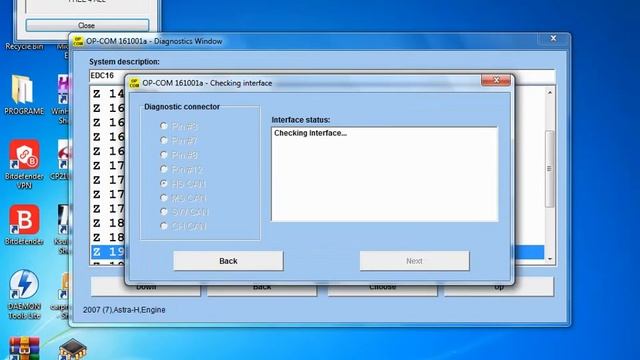Launch the Bitdefender VPN desktop shortcut
The height and width of the screenshot is (360, 640).
(x=24, y=163)
